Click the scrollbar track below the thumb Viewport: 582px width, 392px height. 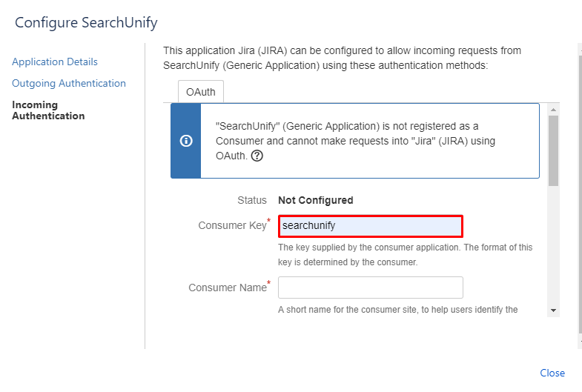click(553, 245)
